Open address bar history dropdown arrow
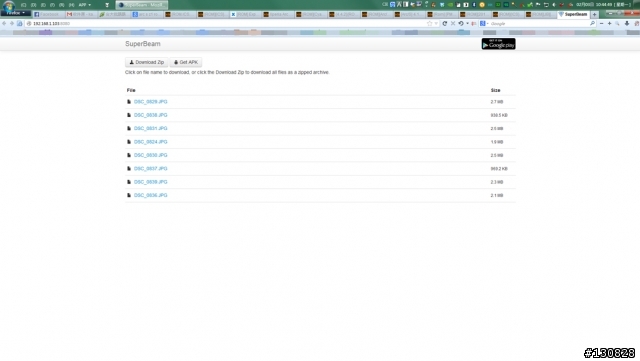The width and height of the screenshot is (640, 361). [x=436, y=24]
